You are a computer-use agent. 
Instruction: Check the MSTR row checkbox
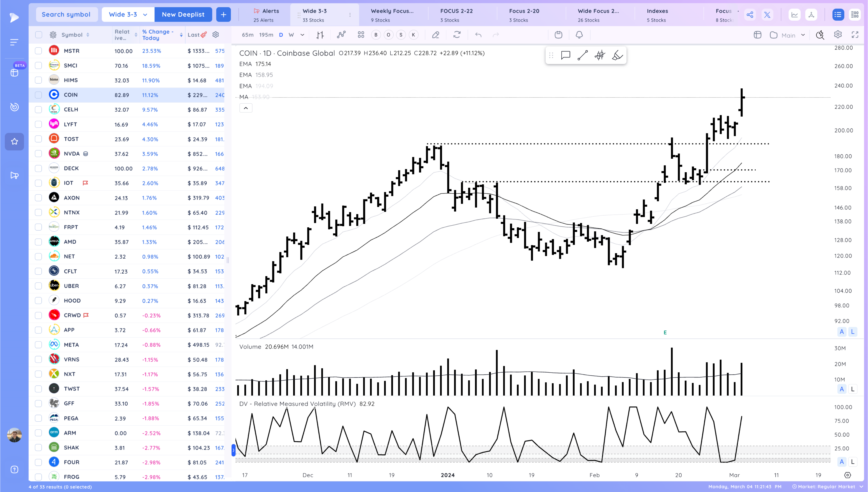[38, 51]
